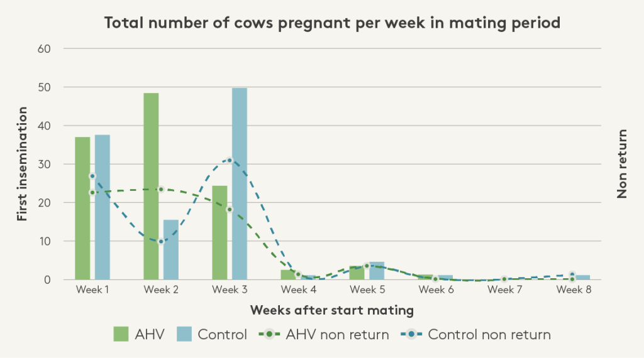Click the Week 5 x-axis label
644x358 pixels.
point(367,290)
